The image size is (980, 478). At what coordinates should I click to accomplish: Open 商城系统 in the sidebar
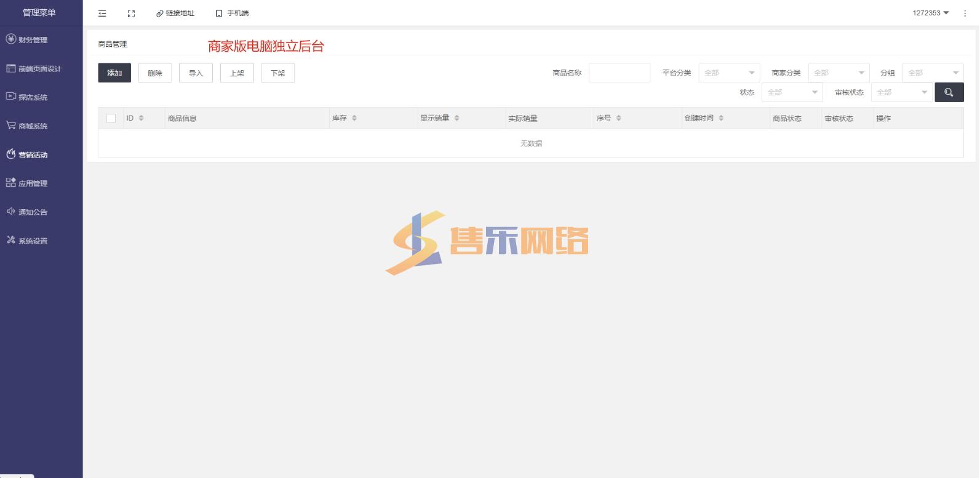(41, 126)
